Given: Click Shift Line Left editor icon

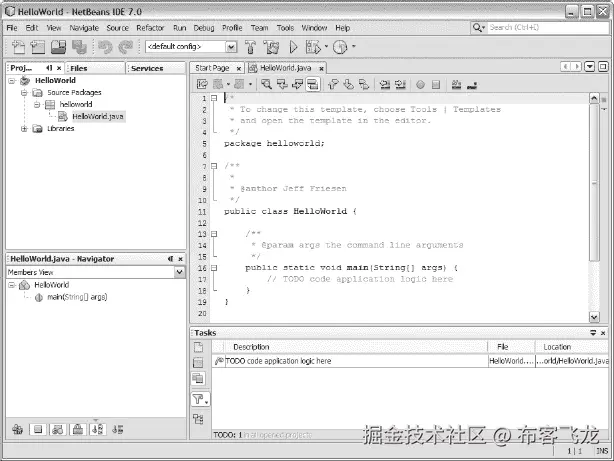Looking at the screenshot, I should tap(385, 84).
